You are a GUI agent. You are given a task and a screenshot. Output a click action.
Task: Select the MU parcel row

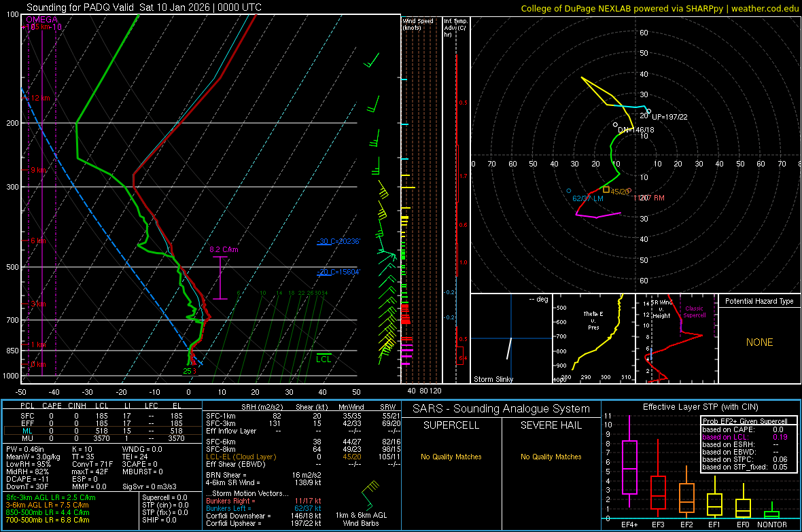click(x=102, y=438)
